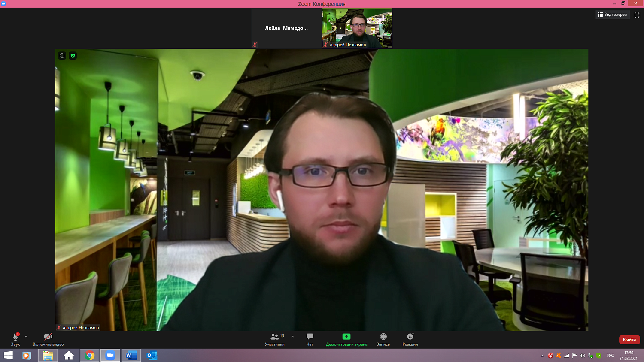This screenshot has height=362, width=644.
Task: Show encryption status green shield icon
Action: click(73, 56)
